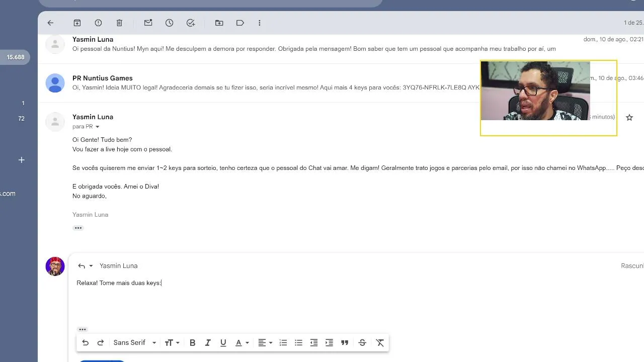This screenshot has height=362, width=644.
Task: Open more options three-dot menu in toolbar
Action: click(260, 23)
